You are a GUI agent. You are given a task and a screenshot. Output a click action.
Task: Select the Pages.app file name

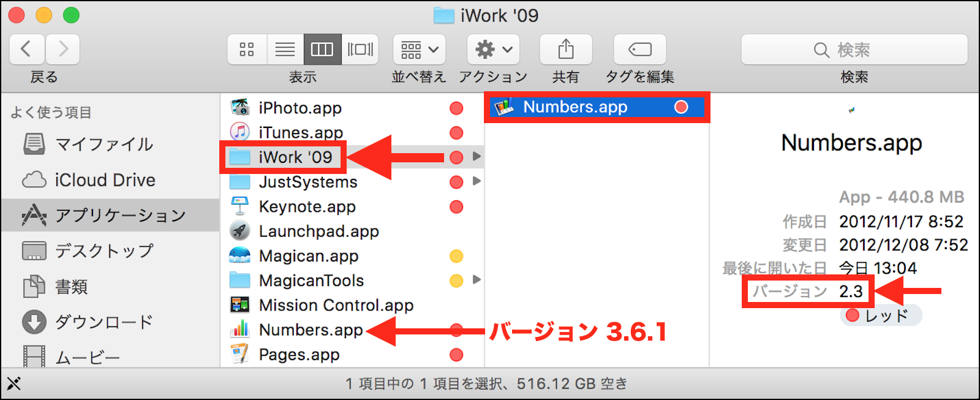click(x=299, y=355)
